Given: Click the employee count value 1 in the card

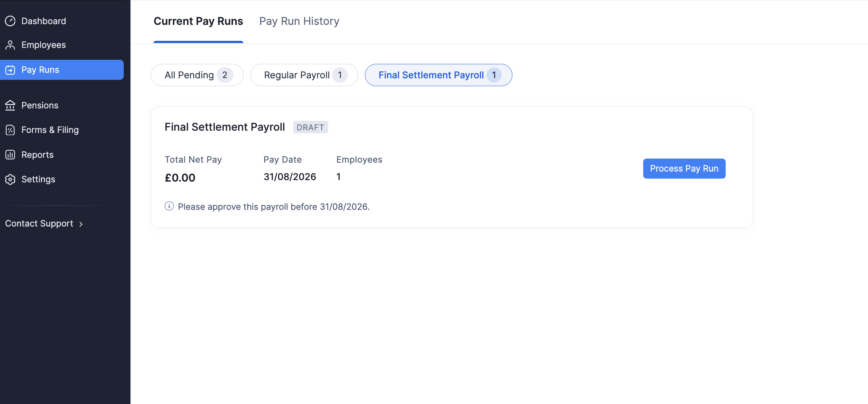Looking at the screenshot, I should pyautogui.click(x=339, y=177).
